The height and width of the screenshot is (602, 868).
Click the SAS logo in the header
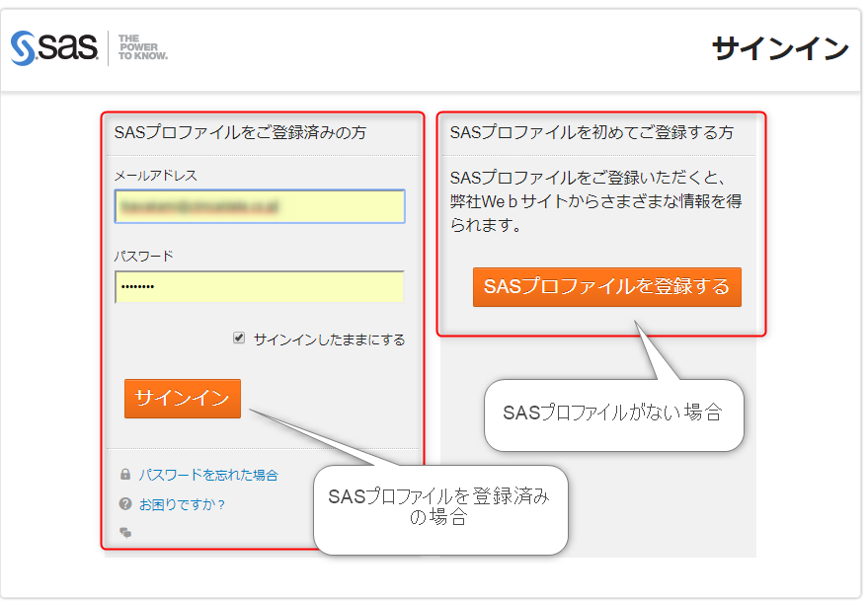[54, 47]
